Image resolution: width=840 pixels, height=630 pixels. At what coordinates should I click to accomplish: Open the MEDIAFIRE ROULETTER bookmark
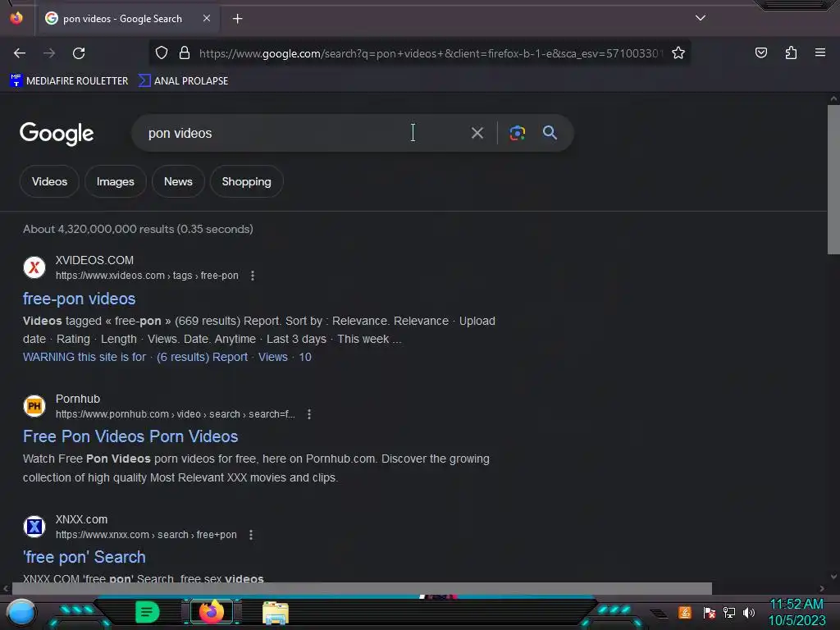(69, 81)
